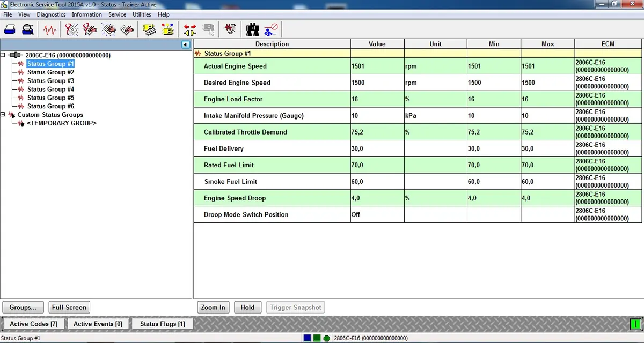Collapse the Custom Status Groups node
This screenshot has width=644, height=343.
(4, 115)
